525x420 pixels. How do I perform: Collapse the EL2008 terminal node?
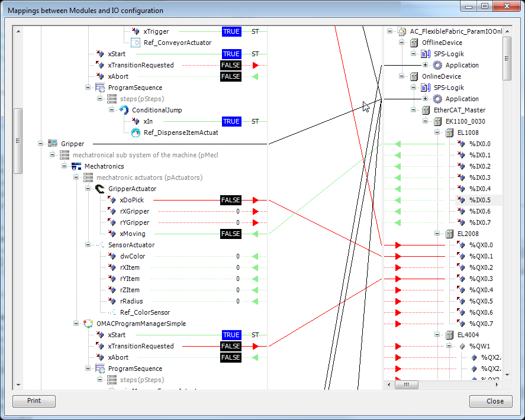(438, 234)
